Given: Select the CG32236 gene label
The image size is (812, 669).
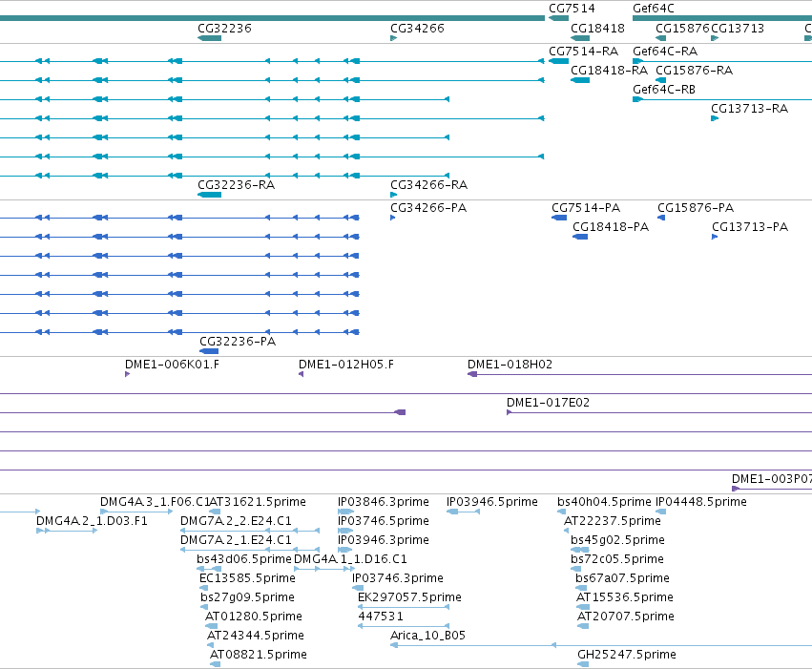Looking at the screenshot, I should pos(224,29).
